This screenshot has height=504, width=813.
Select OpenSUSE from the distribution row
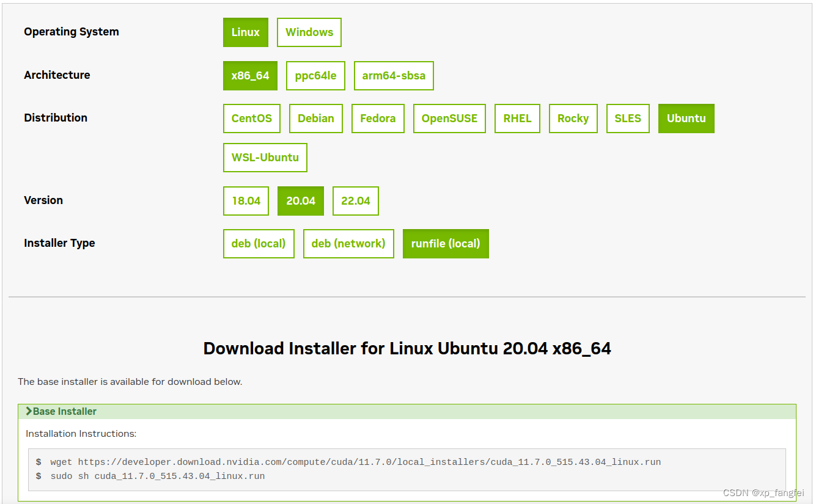pos(449,118)
